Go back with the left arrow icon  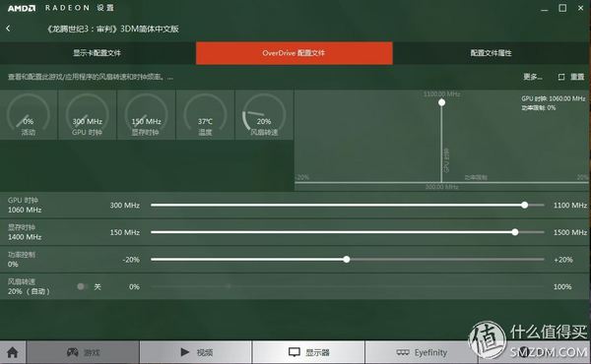click(x=8, y=29)
